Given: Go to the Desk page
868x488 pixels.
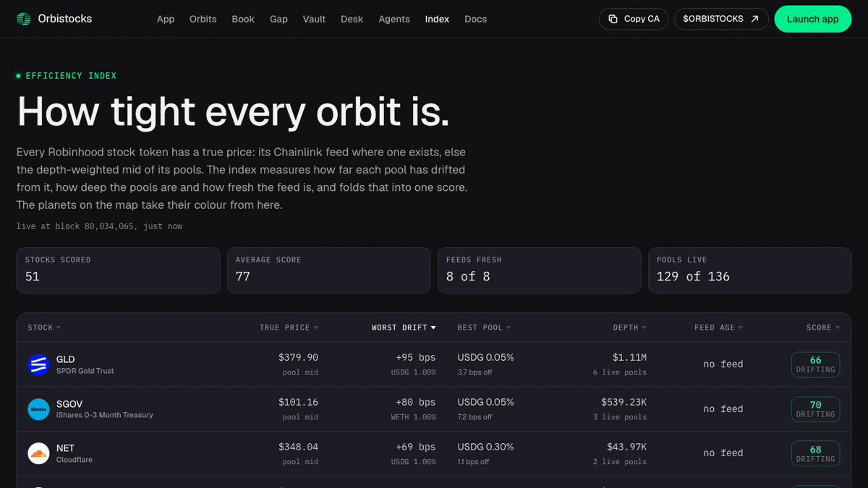Looking at the screenshot, I should 352,19.
